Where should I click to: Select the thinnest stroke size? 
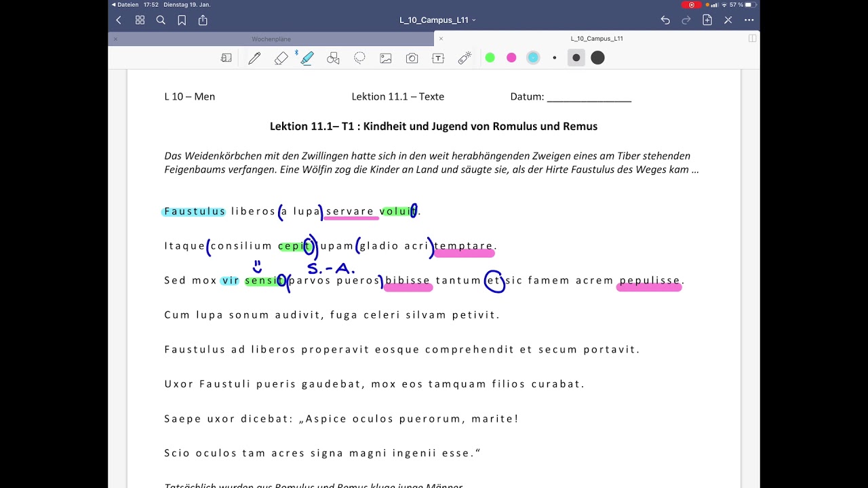click(555, 58)
